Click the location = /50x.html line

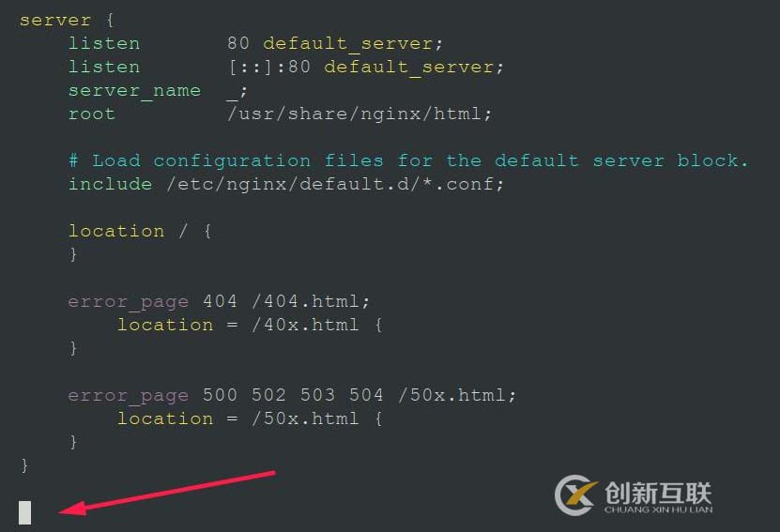(250, 419)
